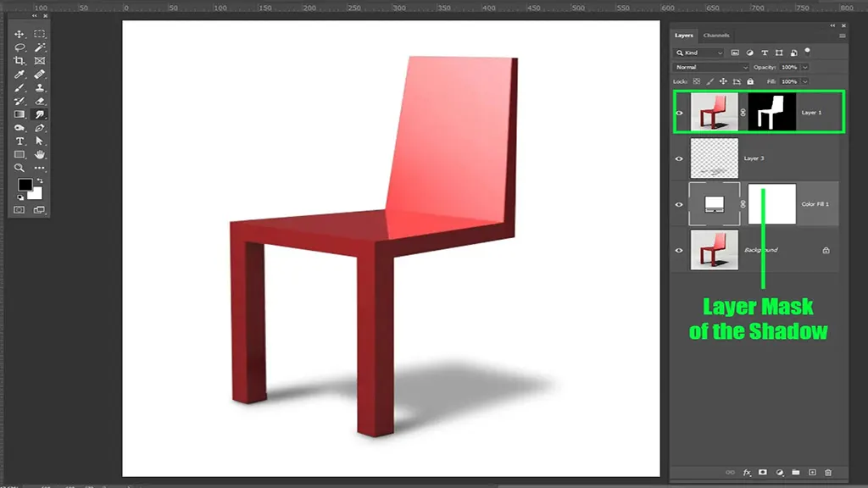This screenshot has height=488, width=868.
Task: Hide Layer 3 visibility eye
Action: point(679,158)
